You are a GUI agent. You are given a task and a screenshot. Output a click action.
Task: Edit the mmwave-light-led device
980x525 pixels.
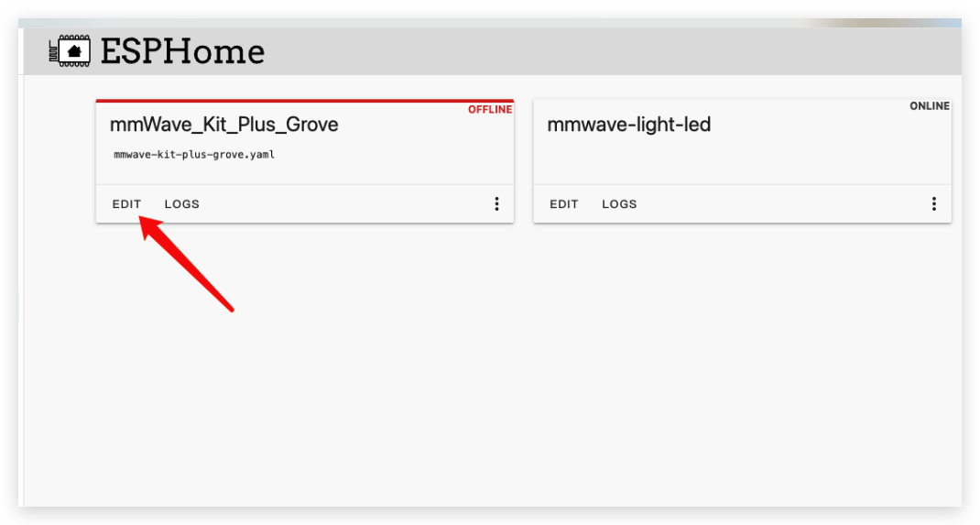[564, 204]
